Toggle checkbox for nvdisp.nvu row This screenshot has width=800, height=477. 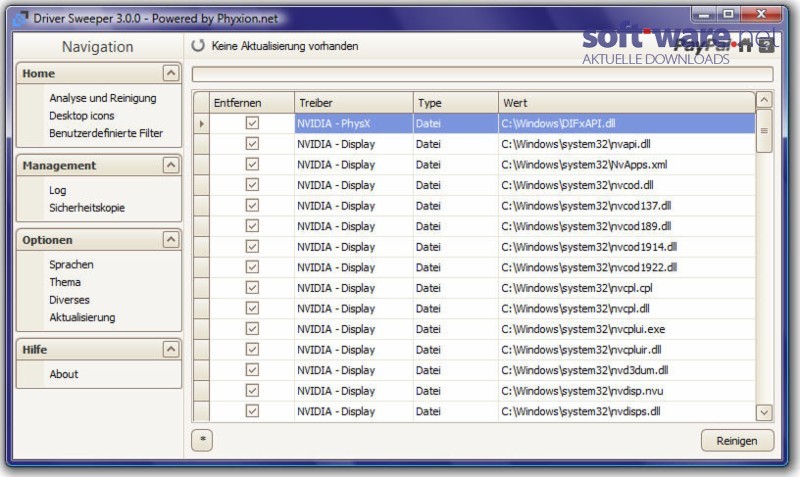tap(252, 390)
